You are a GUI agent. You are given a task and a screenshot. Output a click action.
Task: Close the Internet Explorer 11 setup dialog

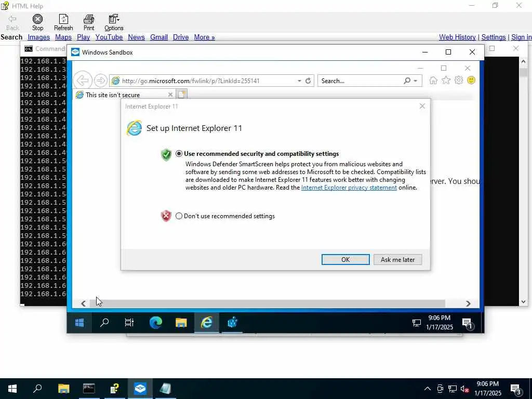tap(422, 106)
